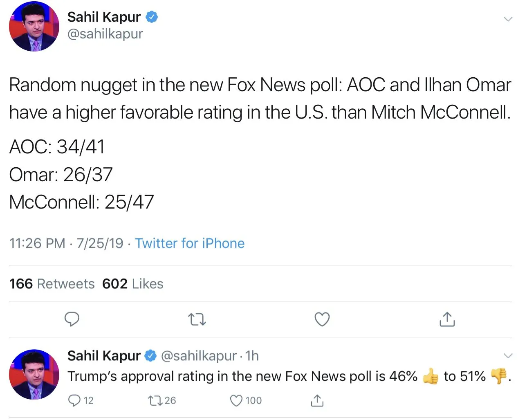The image size is (518, 420).
Task: Open the reply tweet's text about Trump's approval
Action: (x=242, y=376)
